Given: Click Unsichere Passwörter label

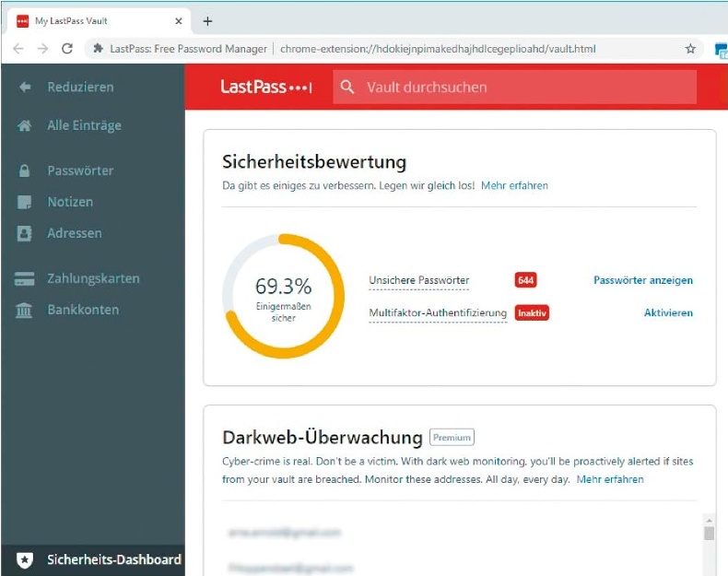Looking at the screenshot, I should 418,280.
